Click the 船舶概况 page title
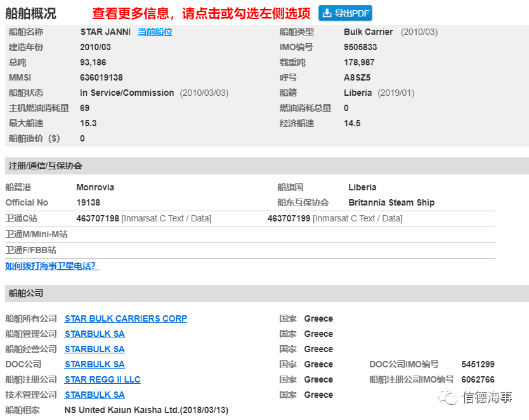529x420 pixels. (30, 13)
